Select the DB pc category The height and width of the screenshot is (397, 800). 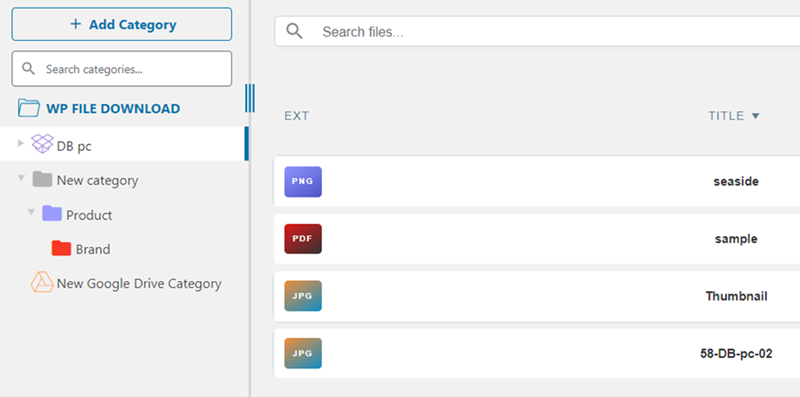coord(74,146)
